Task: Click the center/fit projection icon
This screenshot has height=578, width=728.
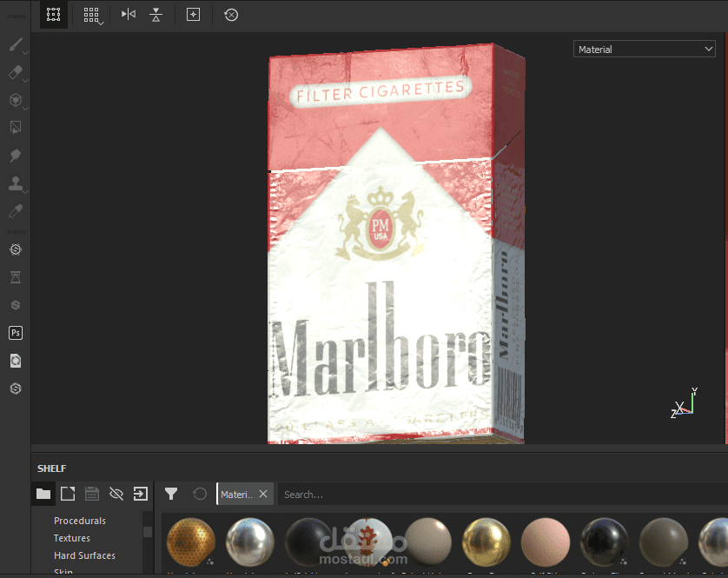Action: point(193,15)
